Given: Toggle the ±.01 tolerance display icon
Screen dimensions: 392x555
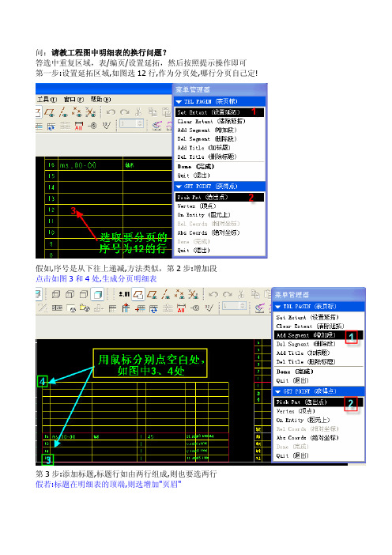Looking at the screenshot, I should pyautogui.click(x=124, y=294).
